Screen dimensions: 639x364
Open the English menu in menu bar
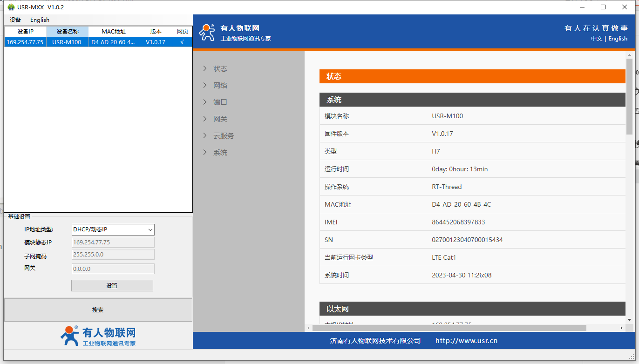(x=40, y=20)
